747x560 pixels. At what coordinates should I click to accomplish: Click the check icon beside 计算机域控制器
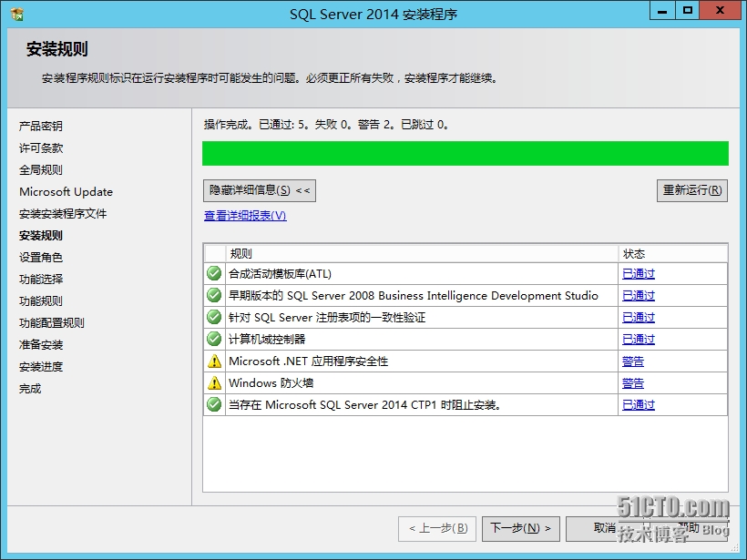coord(214,339)
